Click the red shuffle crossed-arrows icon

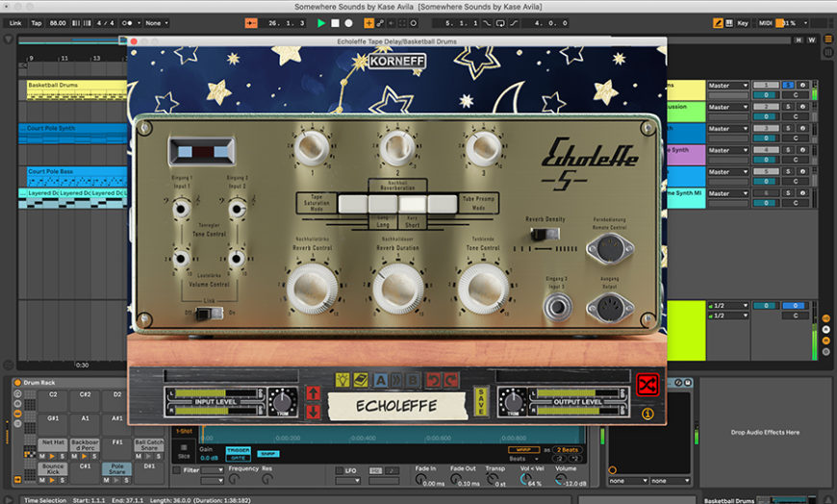pyautogui.click(x=647, y=385)
